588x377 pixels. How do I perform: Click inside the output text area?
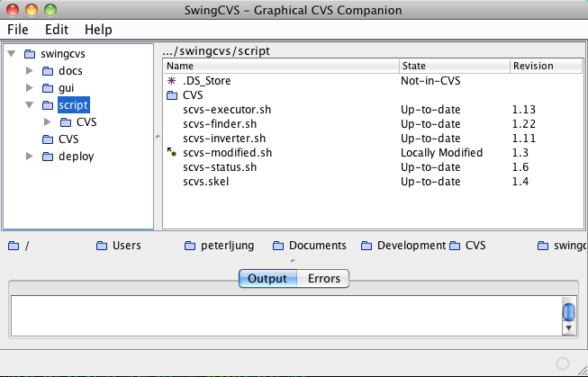[x=286, y=316]
